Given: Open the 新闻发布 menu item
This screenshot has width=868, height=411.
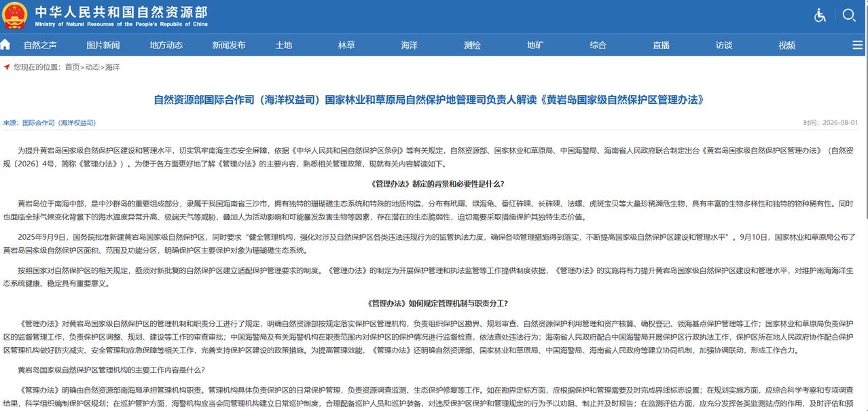Looking at the screenshot, I should point(229,46).
